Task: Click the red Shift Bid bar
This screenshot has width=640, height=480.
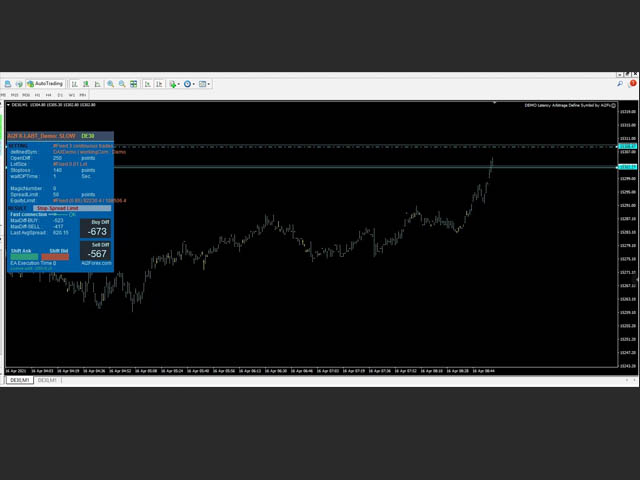Action: [x=55, y=257]
